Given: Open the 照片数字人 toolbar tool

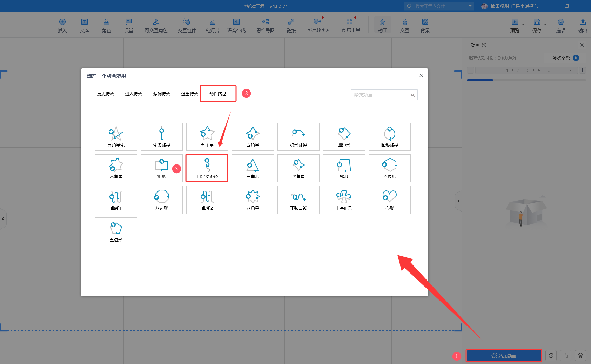Looking at the screenshot, I should coord(318,25).
